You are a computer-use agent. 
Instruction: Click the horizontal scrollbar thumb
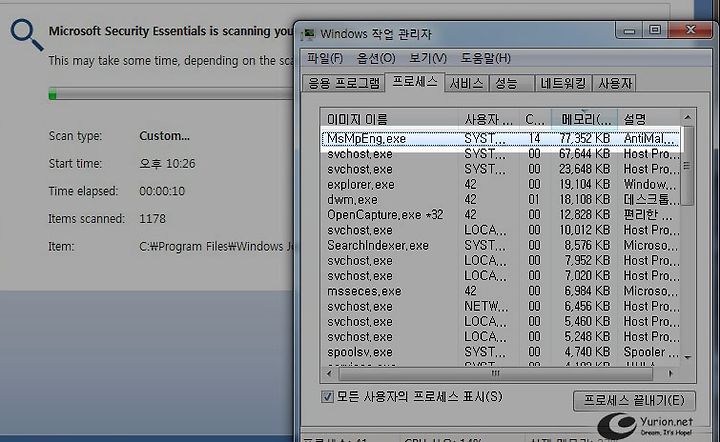pyautogui.click(x=495, y=374)
